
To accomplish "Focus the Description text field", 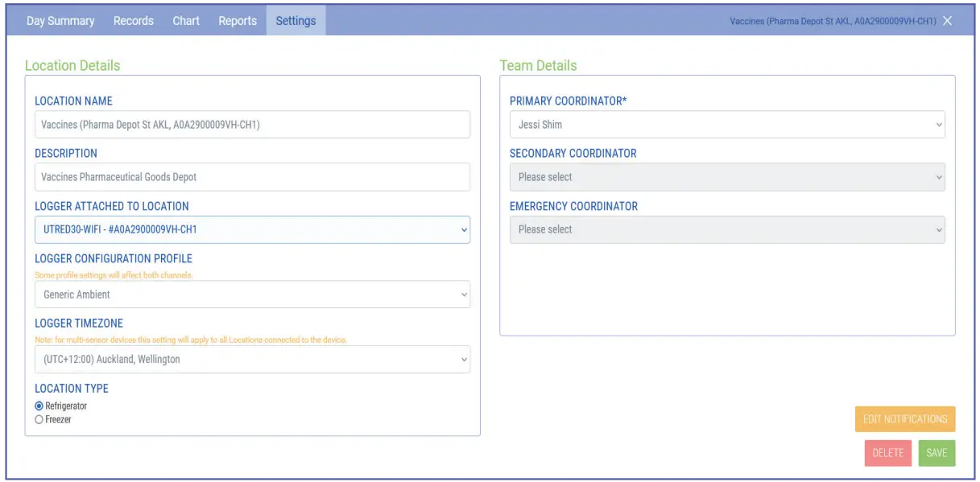I will (x=252, y=177).
